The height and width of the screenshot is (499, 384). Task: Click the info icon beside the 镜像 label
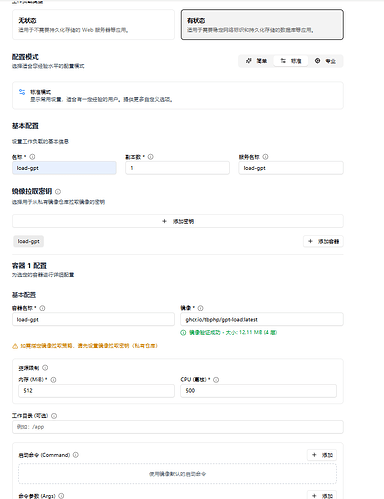coord(200,308)
